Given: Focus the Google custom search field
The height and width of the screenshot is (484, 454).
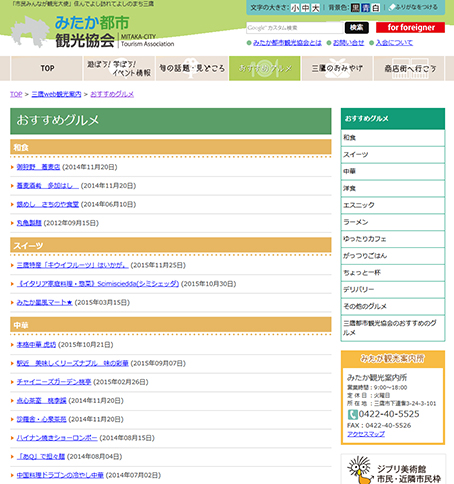Looking at the screenshot, I should coord(295,28).
